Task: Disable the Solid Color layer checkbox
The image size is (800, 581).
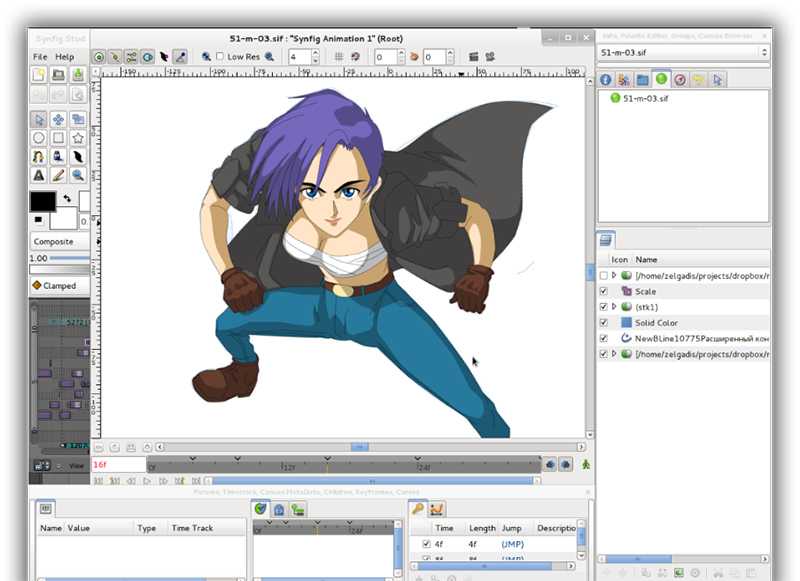Action: coord(604,323)
